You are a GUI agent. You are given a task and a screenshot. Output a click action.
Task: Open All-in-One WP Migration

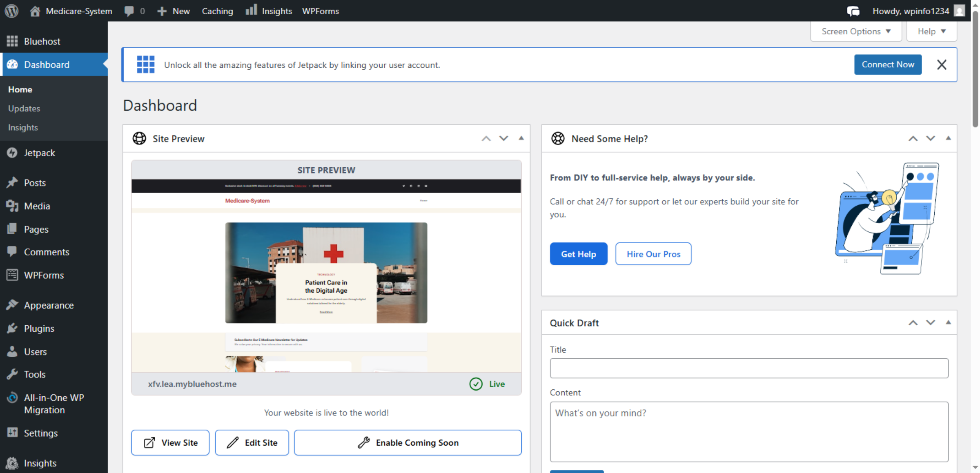[54, 403]
